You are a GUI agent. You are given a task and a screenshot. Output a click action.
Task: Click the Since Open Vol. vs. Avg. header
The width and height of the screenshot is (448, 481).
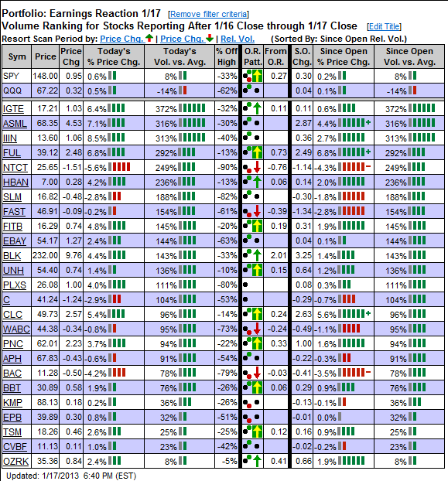pyautogui.click(x=409, y=56)
